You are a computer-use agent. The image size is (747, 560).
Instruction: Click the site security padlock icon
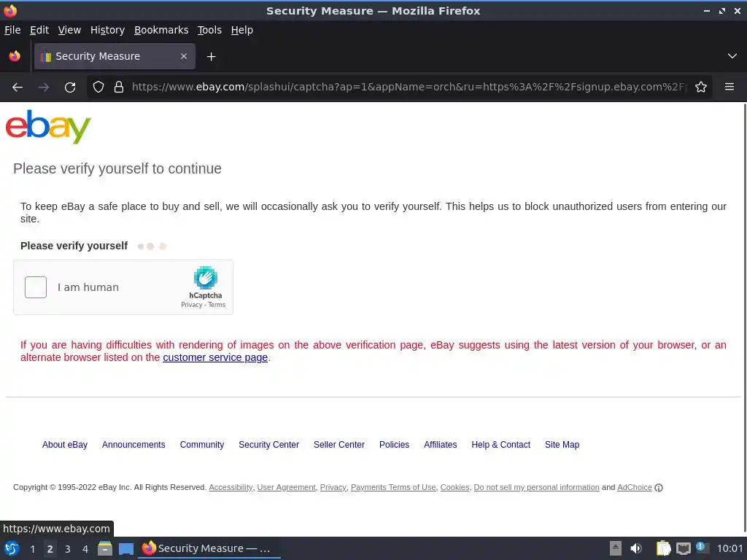pos(119,87)
